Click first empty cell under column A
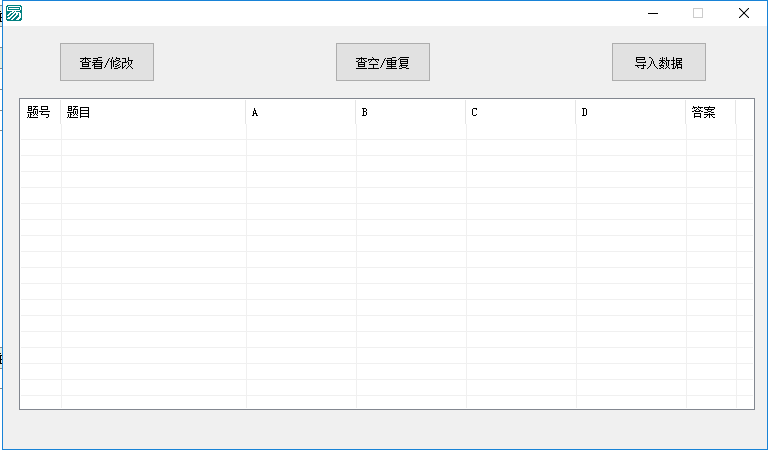 click(x=301, y=132)
